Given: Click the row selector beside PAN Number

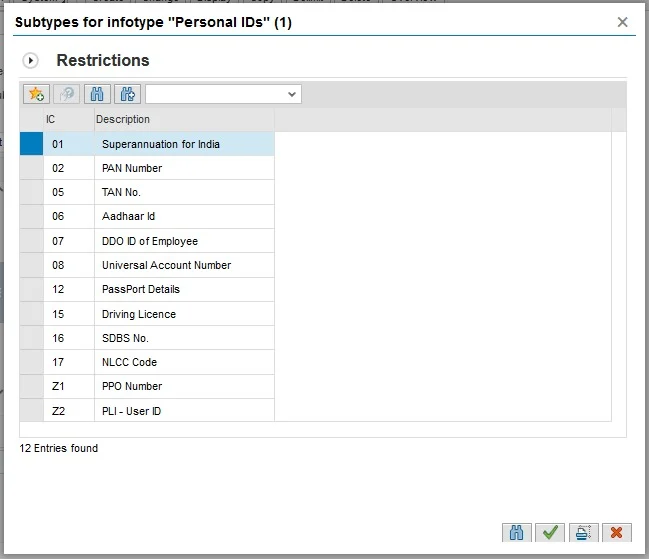Looking at the screenshot, I should click(31, 168).
